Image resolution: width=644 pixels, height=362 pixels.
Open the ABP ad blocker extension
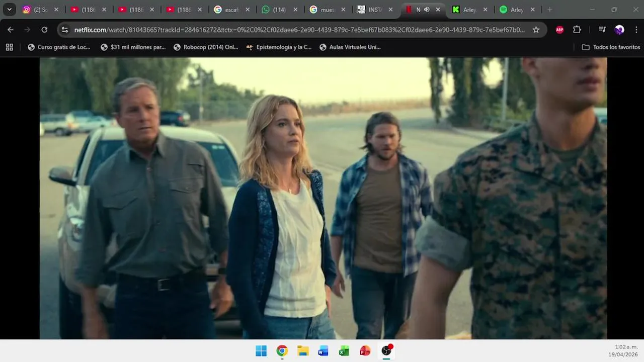coord(559,30)
